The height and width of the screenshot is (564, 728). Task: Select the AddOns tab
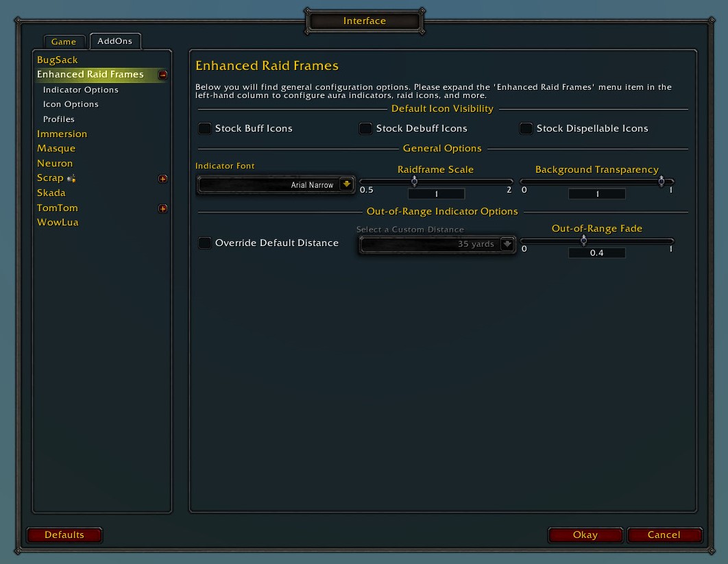pos(114,41)
